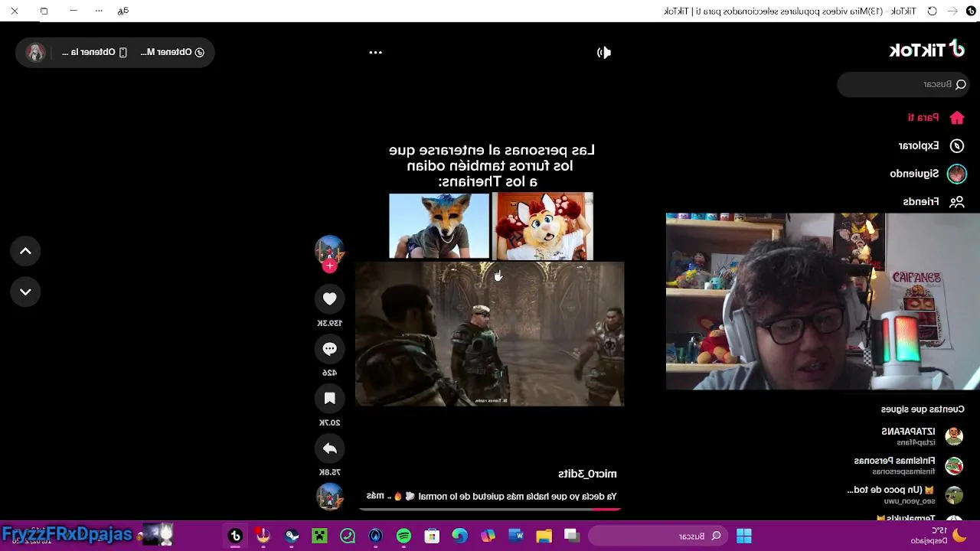Open Word from the taskbar
This screenshot has width=980, height=551.
(516, 536)
